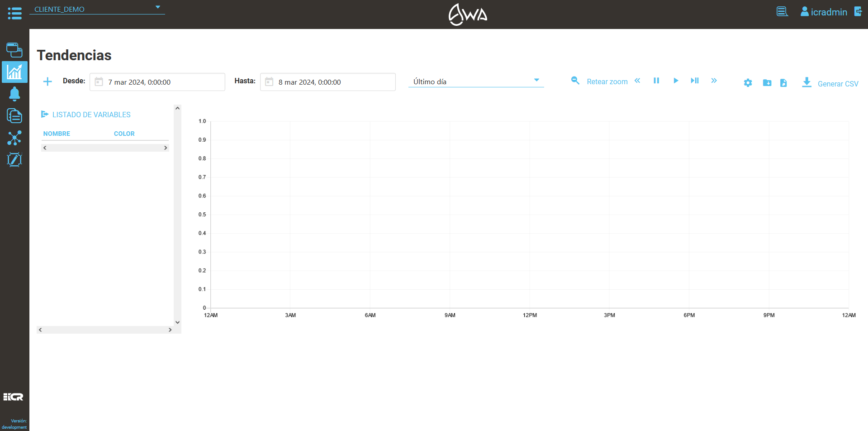The image size is (868, 431).
Task: Open the hamburger list menu
Action: (14, 13)
